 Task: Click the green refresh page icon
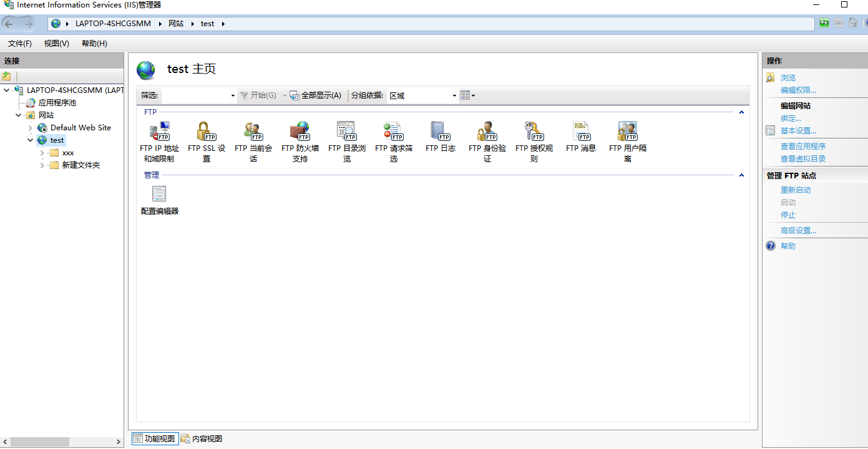824,23
